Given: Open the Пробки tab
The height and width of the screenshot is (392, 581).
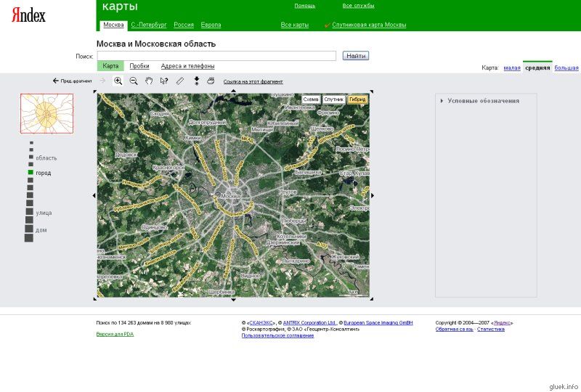Looking at the screenshot, I should 139,66.
